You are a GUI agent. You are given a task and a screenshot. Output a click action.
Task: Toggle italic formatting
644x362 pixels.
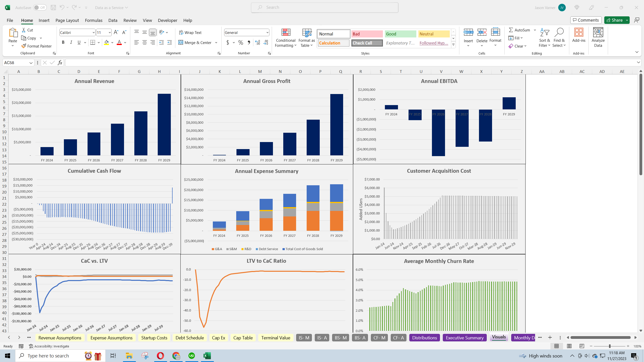point(71,42)
